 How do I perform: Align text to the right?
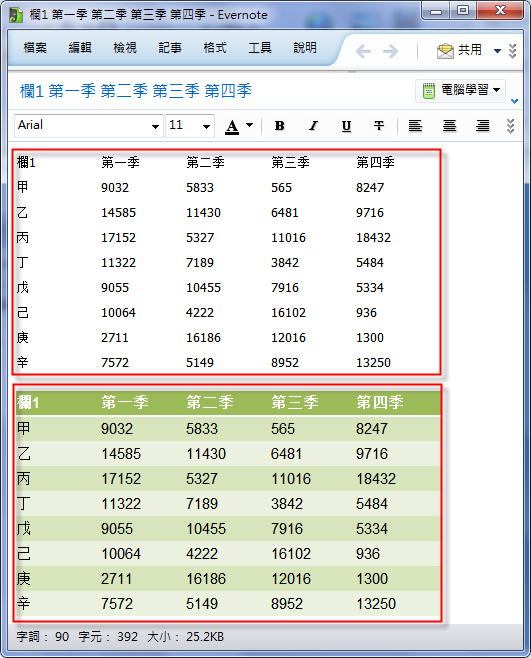(x=482, y=126)
